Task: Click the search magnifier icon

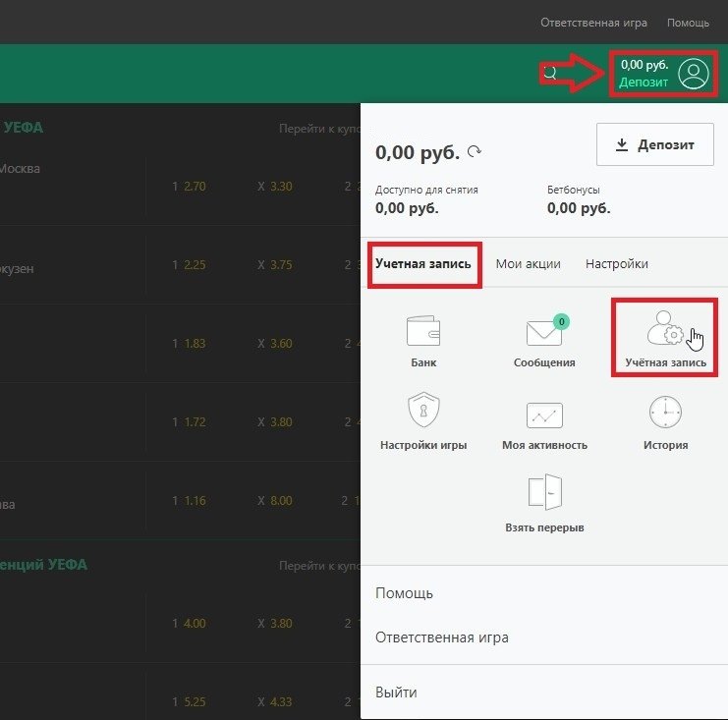Action: (550, 73)
